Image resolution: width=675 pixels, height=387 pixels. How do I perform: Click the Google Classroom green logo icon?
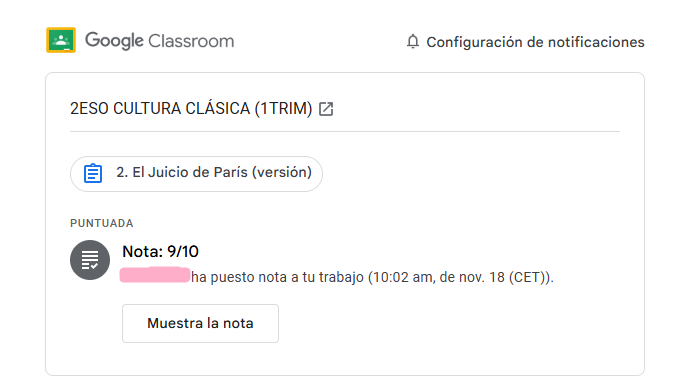(x=61, y=40)
